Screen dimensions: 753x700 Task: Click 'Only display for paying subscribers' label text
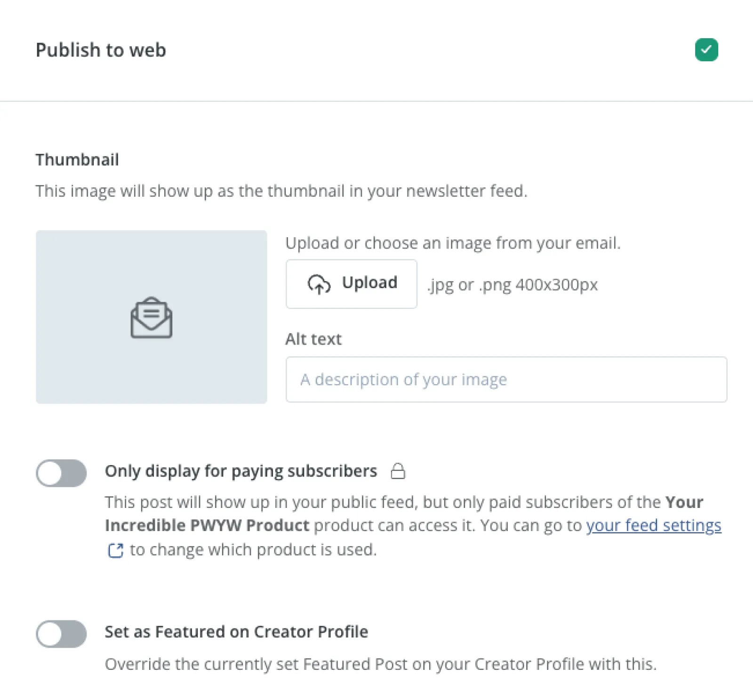pyautogui.click(x=240, y=471)
